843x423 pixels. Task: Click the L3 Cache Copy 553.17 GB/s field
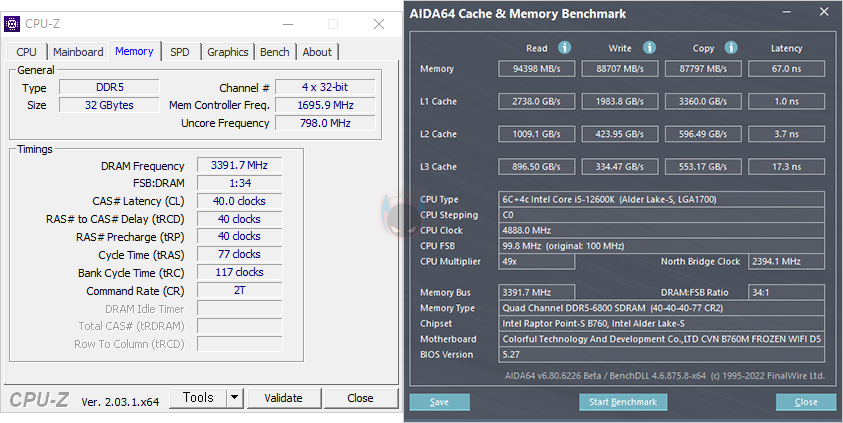click(x=703, y=167)
